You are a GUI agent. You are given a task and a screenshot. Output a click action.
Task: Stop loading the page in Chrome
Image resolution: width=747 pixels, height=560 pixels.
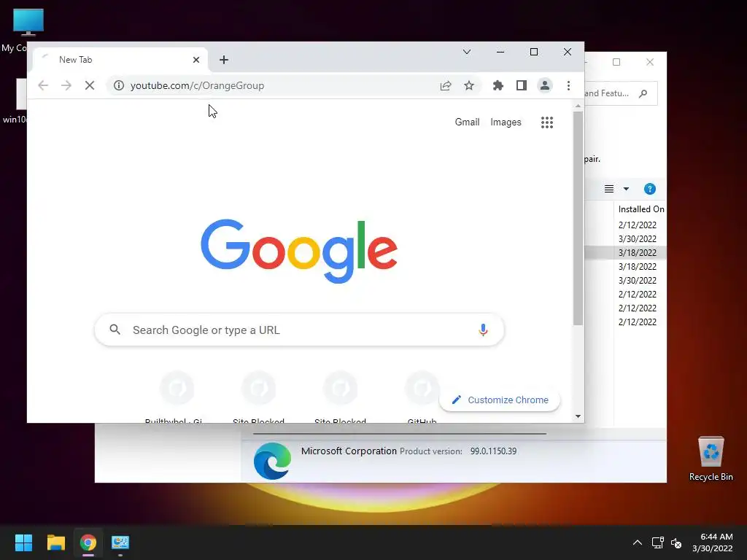point(90,86)
